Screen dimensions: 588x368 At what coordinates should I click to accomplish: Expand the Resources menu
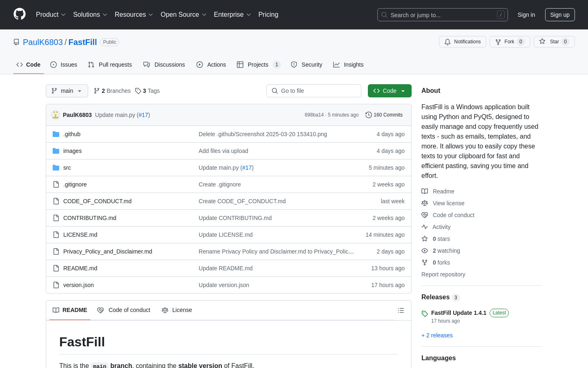[x=134, y=15]
